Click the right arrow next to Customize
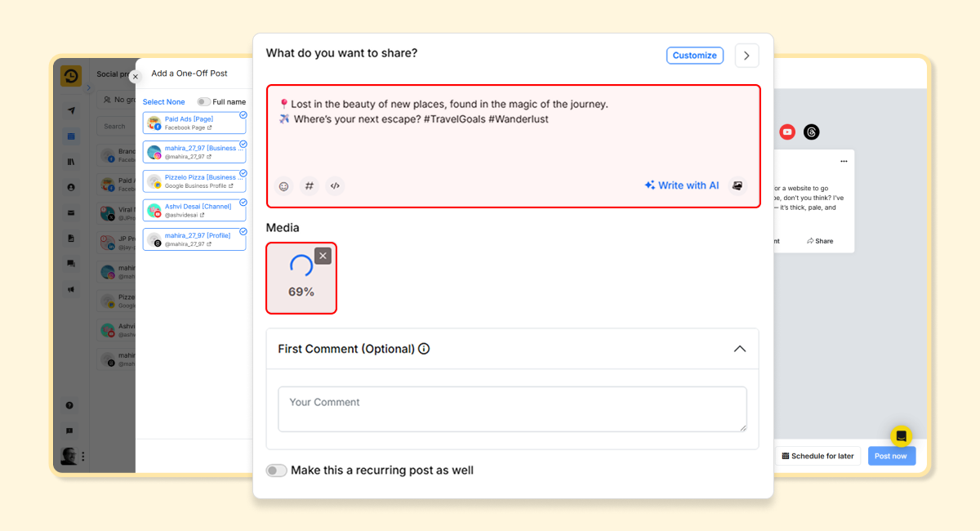 click(x=746, y=56)
